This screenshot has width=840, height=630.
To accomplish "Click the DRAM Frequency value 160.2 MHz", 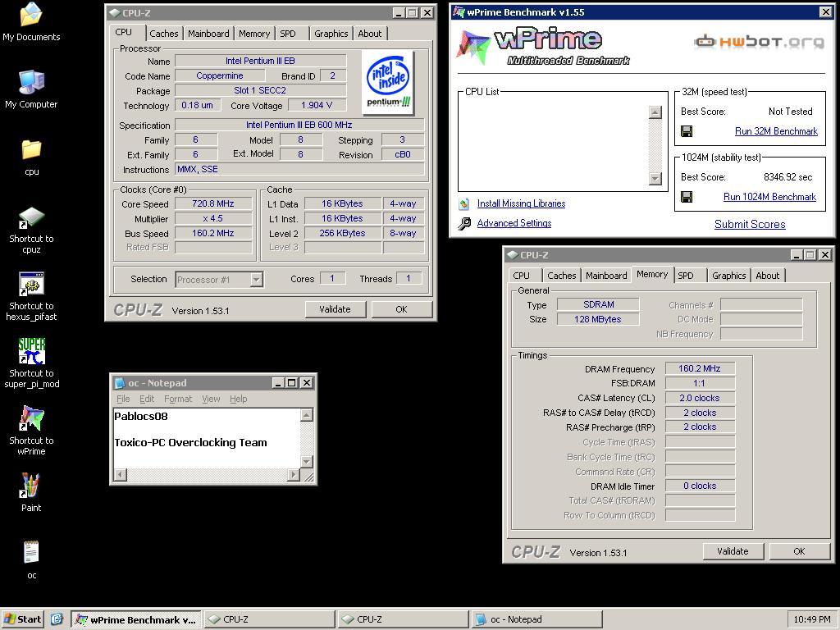I will coord(700,368).
